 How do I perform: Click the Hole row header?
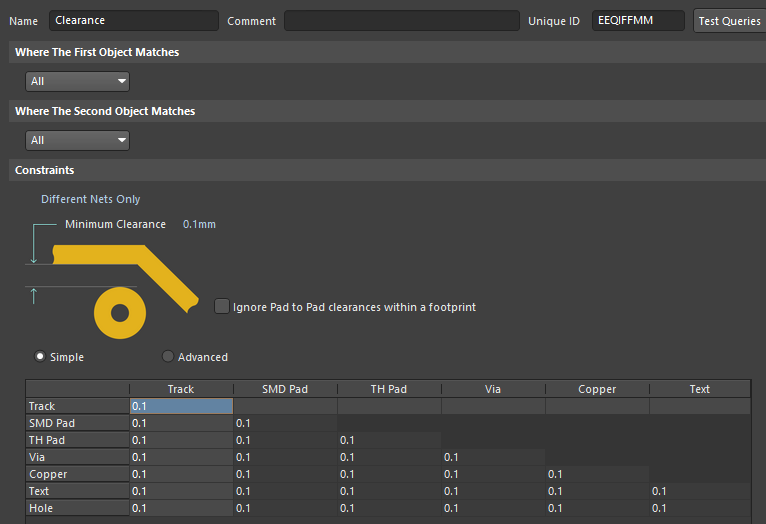pyautogui.click(x=77, y=508)
